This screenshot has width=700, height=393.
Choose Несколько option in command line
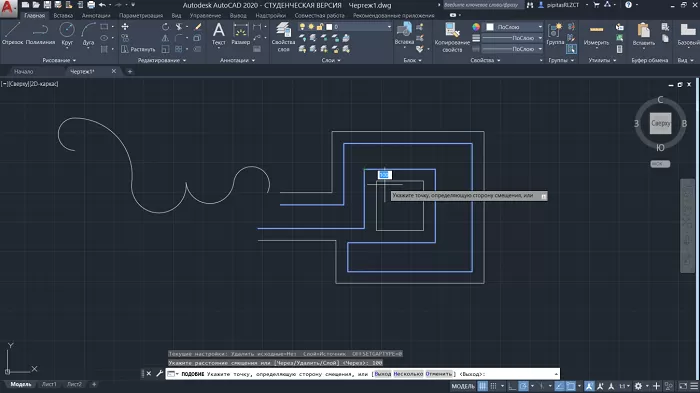(x=408, y=374)
